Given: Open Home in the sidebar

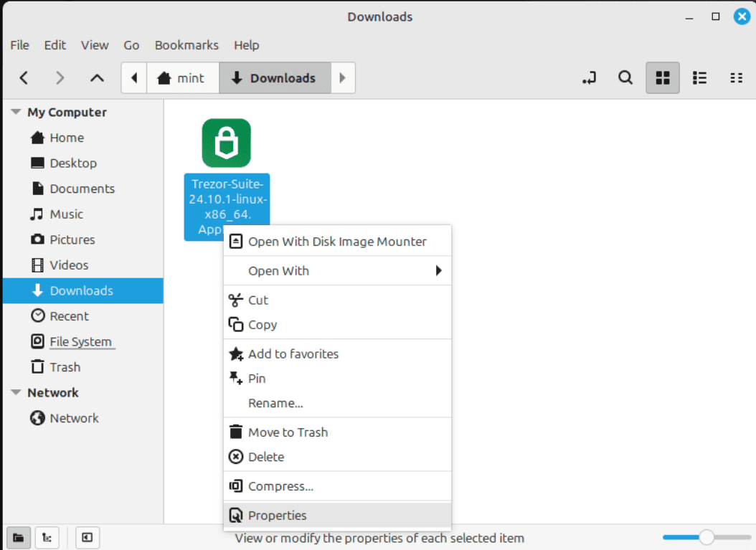Looking at the screenshot, I should [83, 138].
